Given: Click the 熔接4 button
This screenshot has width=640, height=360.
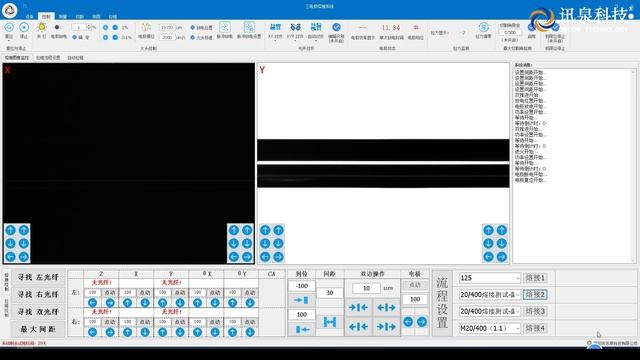Looking at the screenshot, I should [x=535, y=328].
